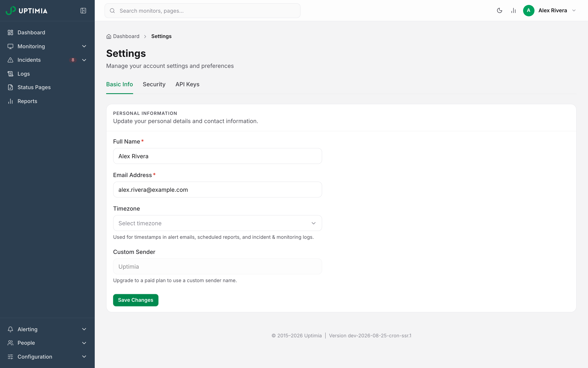Click the search magnifier icon

pyautogui.click(x=112, y=11)
